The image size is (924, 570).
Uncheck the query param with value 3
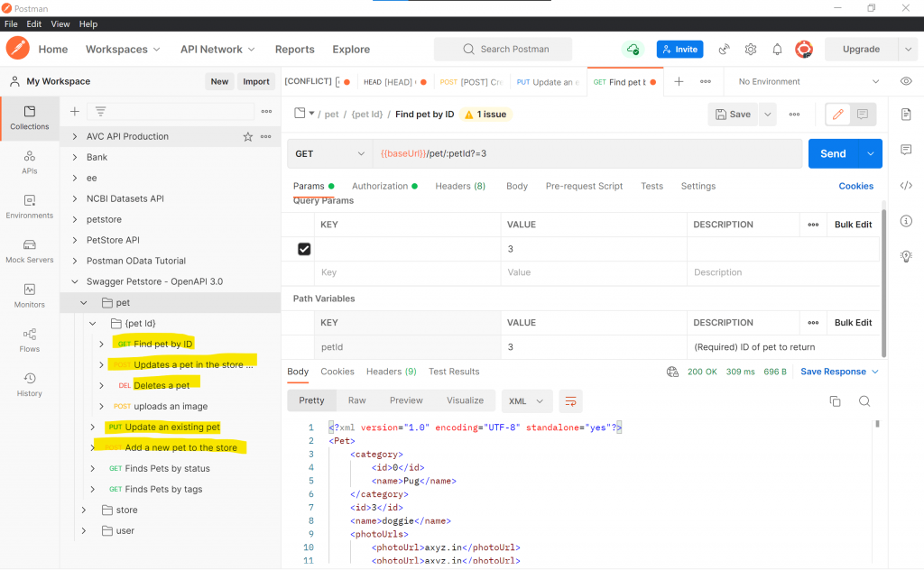point(304,249)
